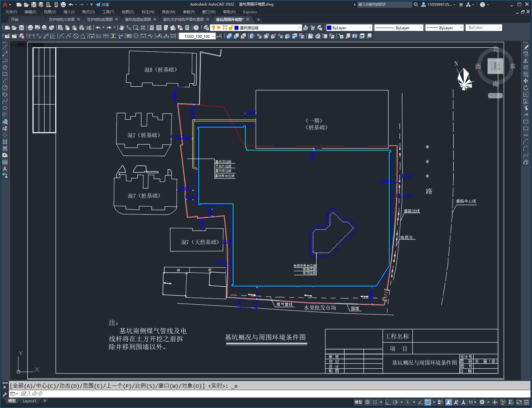Click the 模型 button in the status bar
This screenshot has height=408, width=532.
[358, 402]
